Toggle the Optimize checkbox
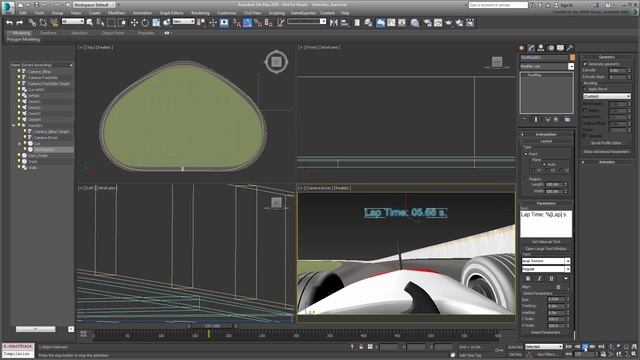 pos(585,136)
